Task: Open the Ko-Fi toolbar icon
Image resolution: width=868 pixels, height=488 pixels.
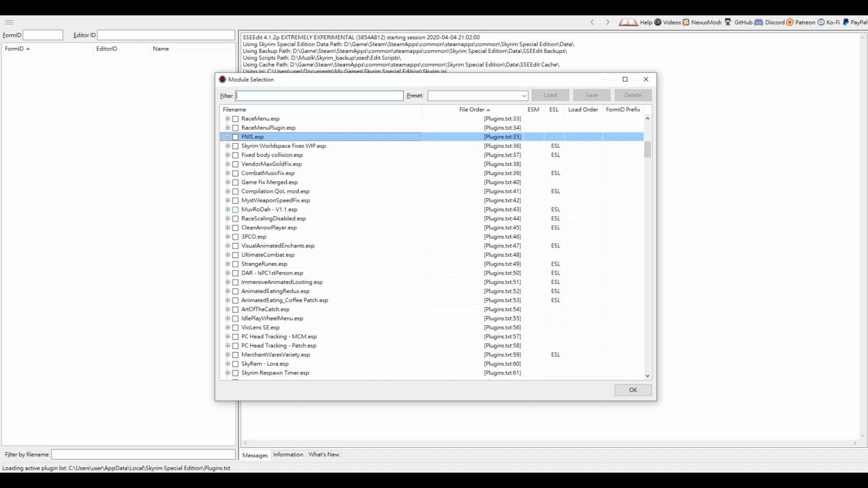Action: coord(821,22)
